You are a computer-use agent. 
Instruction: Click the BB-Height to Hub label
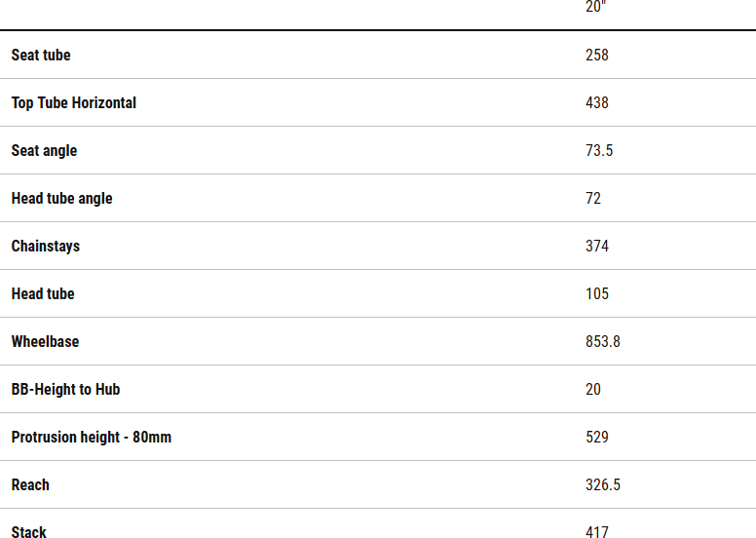[65, 390]
